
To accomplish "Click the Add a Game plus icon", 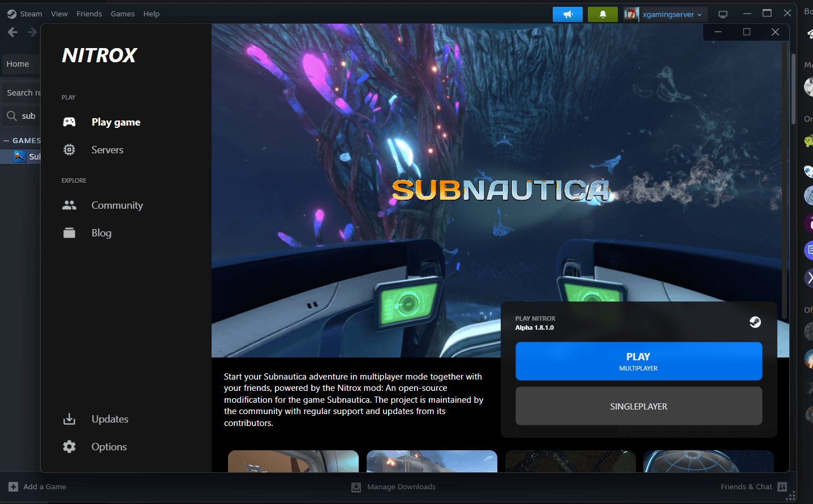I will [x=14, y=486].
